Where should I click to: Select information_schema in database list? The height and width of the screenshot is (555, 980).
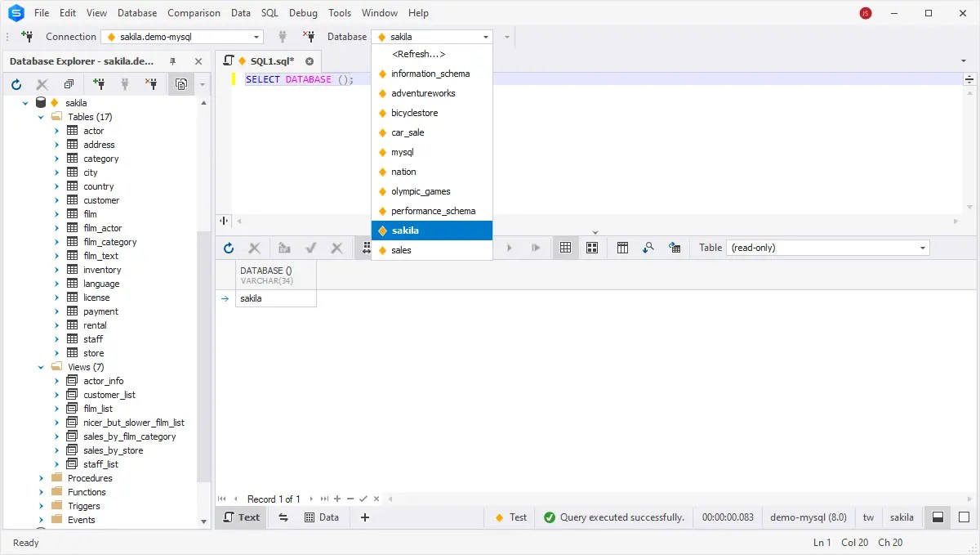(x=432, y=74)
